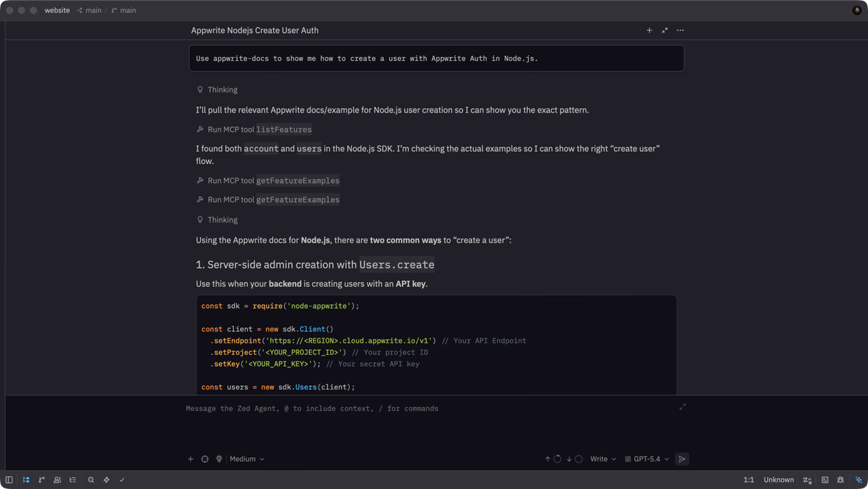Click the 'const users = new sdk.Users' line
Image resolution: width=868 pixels, height=489 pixels.
point(278,387)
